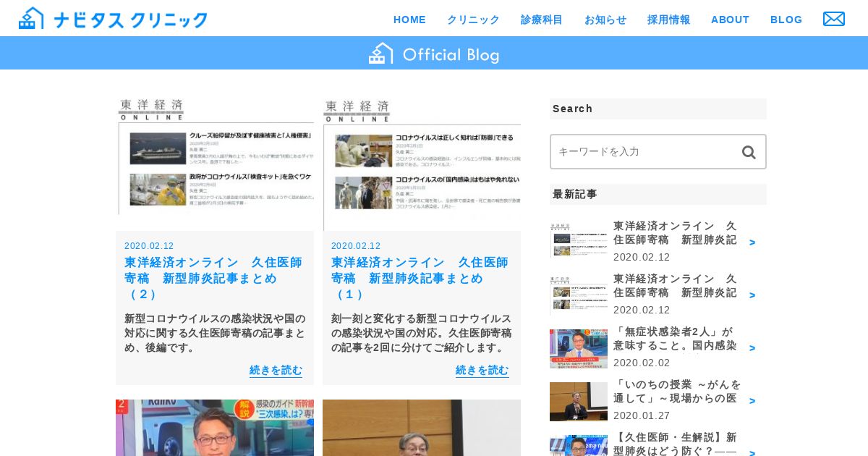Open the 診療科目 menu item
Image resolution: width=868 pixels, height=456 pixels.
pyautogui.click(x=542, y=20)
